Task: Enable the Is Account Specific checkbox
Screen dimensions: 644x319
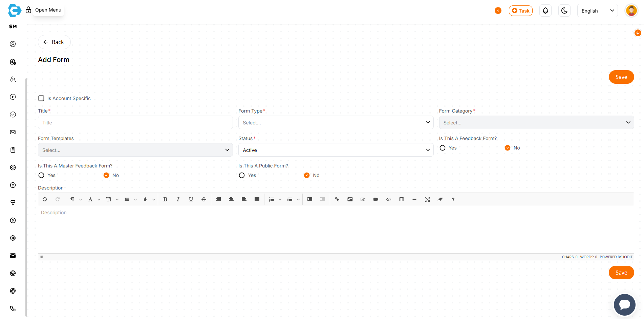Action: coord(41,98)
